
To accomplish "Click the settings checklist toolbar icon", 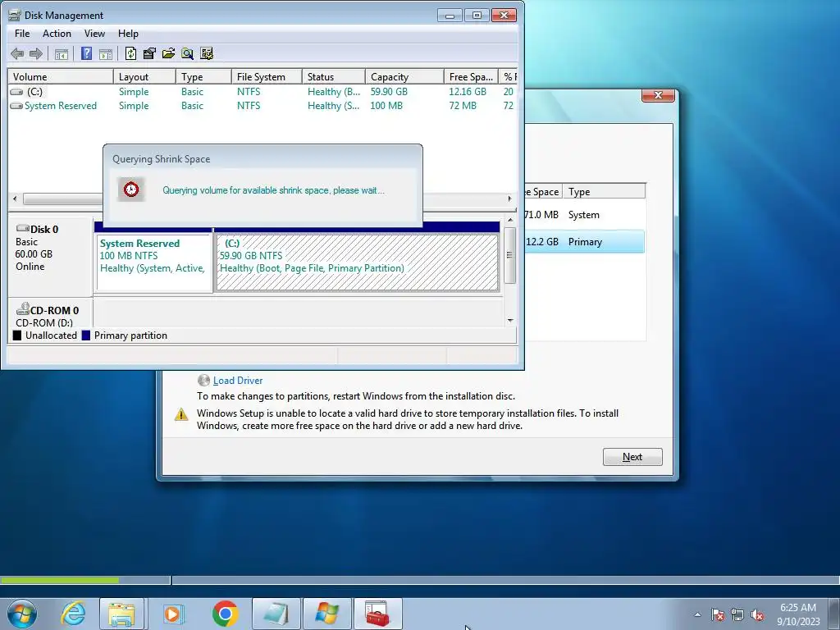I will point(206,53).
